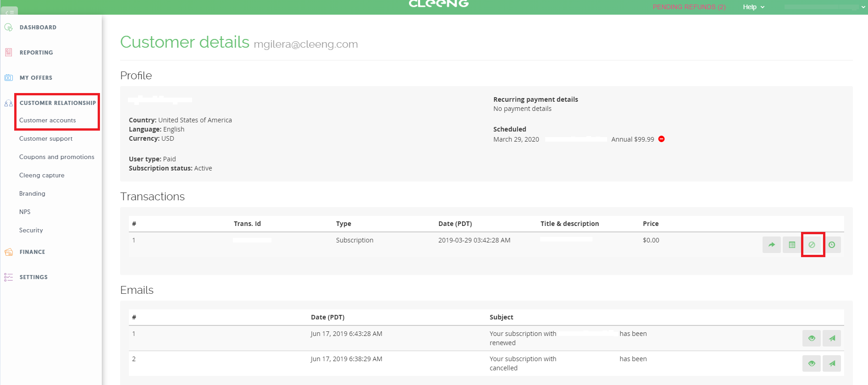Preview the 'subscription cancelled' email with eye icon
Screen dimensions: 868x385
tap(812, 363)
